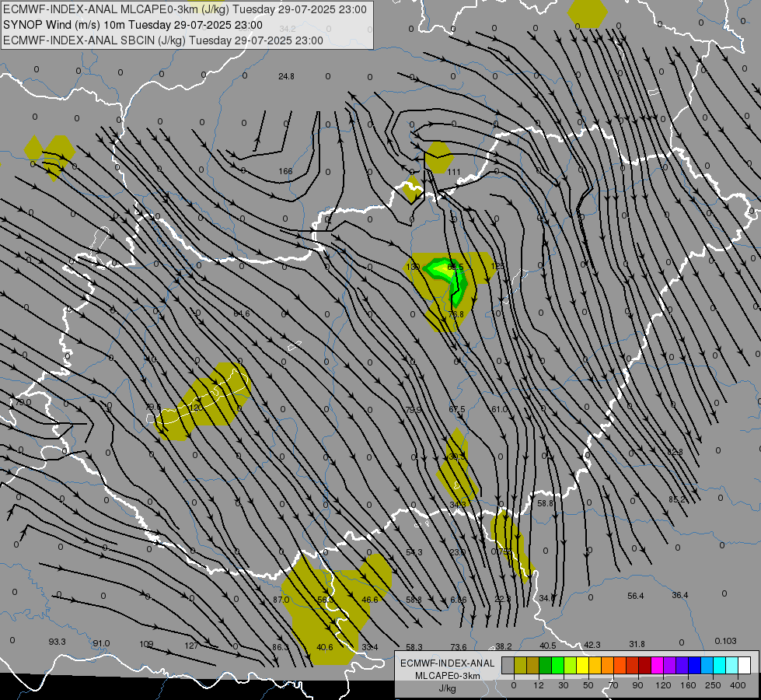Screen dimensions: 761x700
Task: Click the map value '24.8'
Action: 286,76
